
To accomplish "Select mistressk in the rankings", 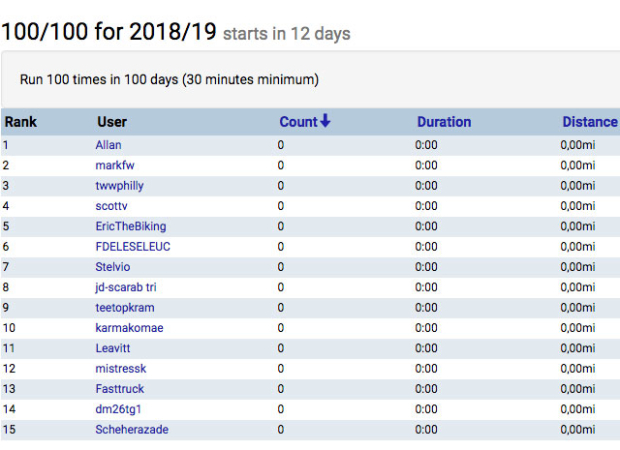I will (x=121, y=369).
